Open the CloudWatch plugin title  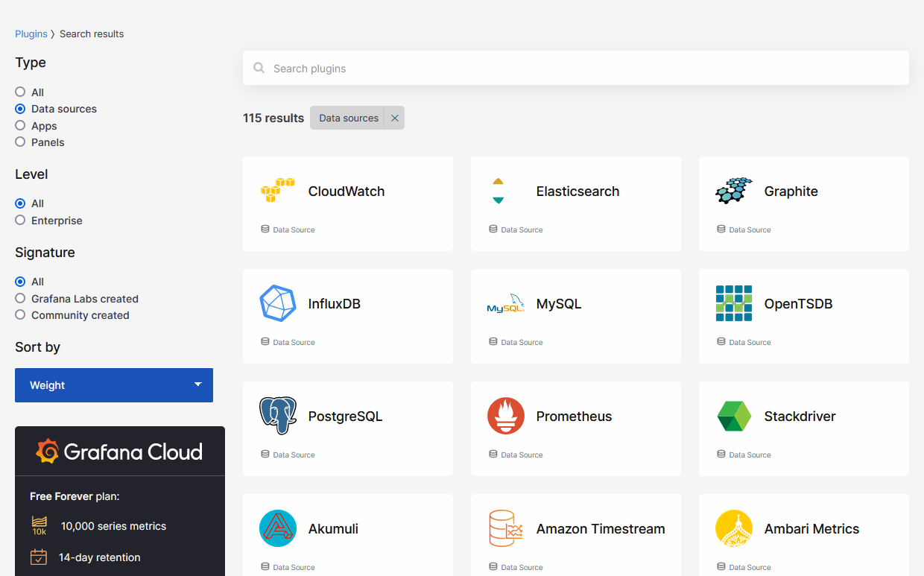point(346,191)
